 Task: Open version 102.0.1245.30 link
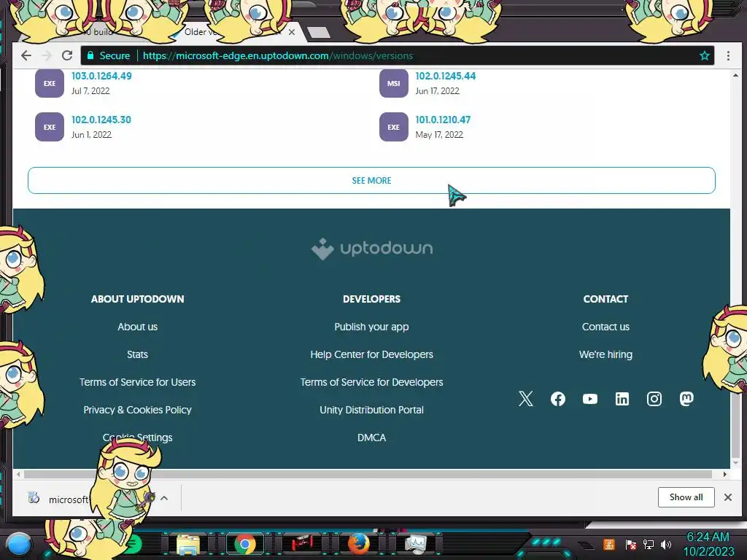point(101,120)
